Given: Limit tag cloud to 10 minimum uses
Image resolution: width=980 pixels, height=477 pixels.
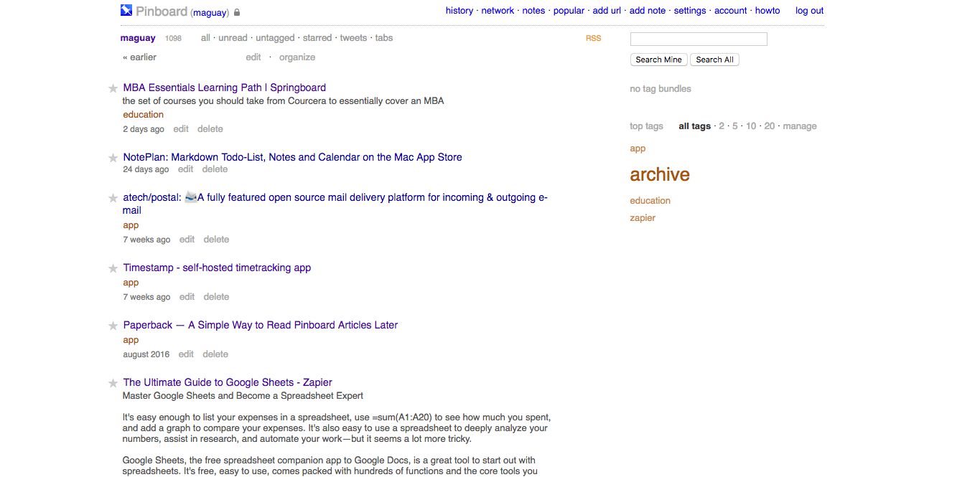Looking at the screenshot, I should (x=751, y=126).
